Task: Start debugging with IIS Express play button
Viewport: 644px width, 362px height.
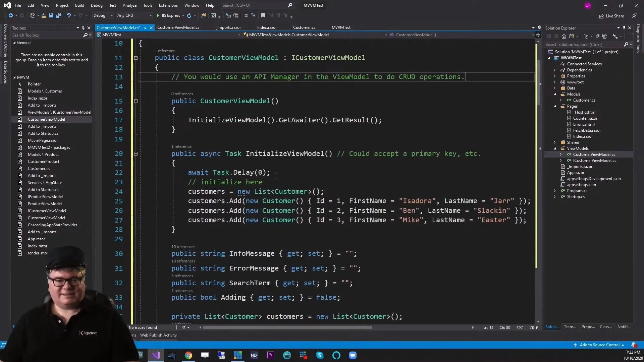Action: click(158, 15)
